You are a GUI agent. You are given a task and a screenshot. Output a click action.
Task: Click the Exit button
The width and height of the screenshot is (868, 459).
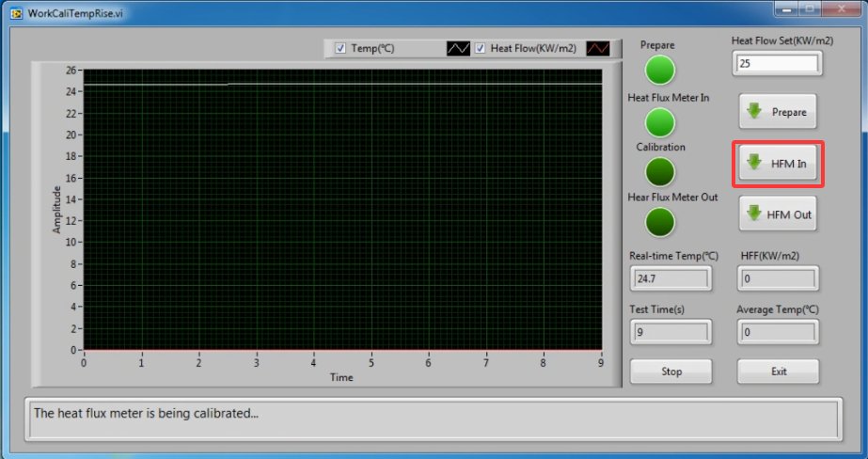point(778,372)
